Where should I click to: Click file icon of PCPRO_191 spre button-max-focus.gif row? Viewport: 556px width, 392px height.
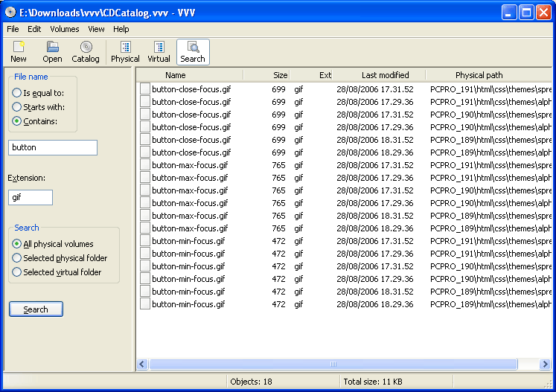[x=145, y=165]
